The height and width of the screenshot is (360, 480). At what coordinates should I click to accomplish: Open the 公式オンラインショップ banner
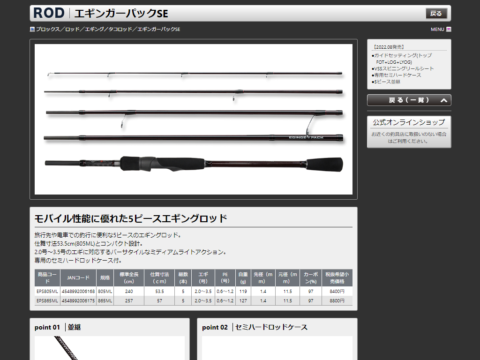pos(409,132)
